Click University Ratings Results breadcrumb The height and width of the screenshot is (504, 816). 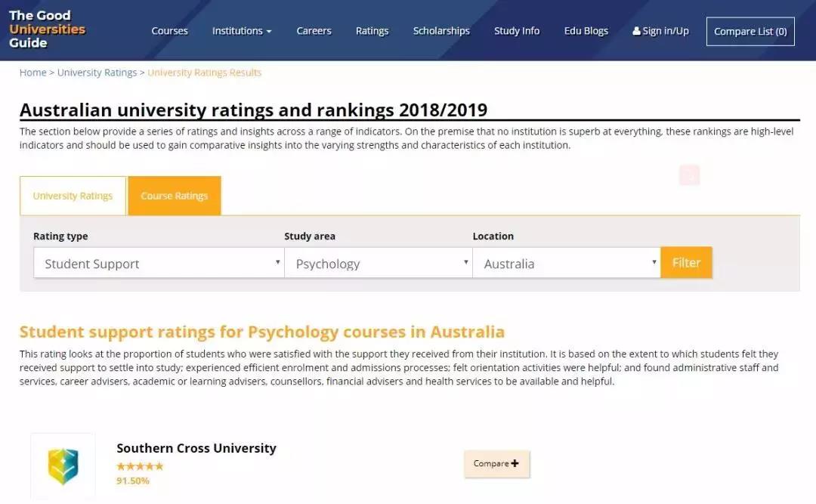click(x=205, y=73)
